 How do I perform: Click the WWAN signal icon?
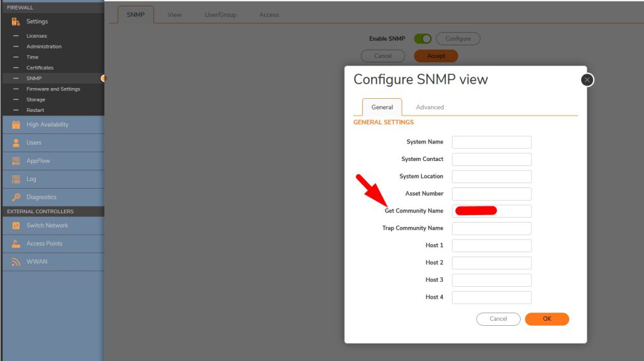[16, 262]
